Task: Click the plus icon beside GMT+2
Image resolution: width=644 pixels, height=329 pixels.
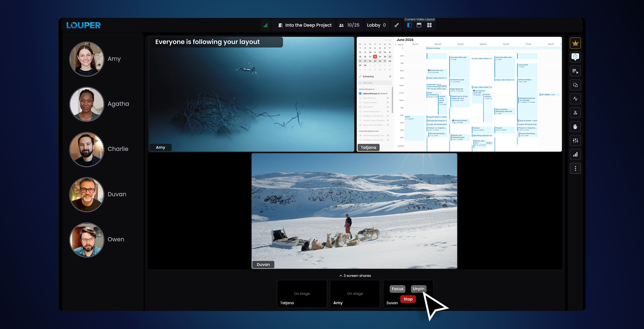Action: 395,44
